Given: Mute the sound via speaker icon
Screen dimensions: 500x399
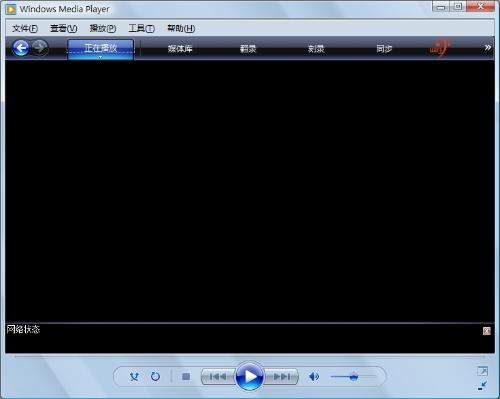Looking at the screenshot, I should pos(314,377).
